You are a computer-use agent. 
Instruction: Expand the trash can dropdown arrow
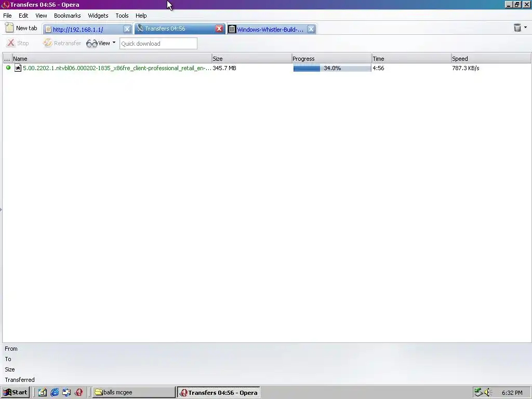click(526, 27)
